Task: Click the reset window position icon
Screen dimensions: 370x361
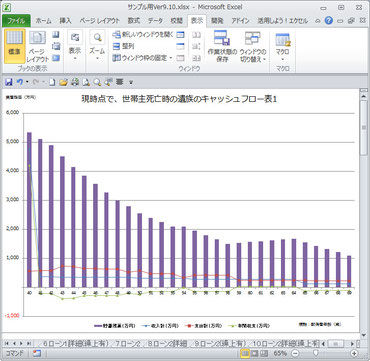Action: pyautogui.click(x=197, y=58)
